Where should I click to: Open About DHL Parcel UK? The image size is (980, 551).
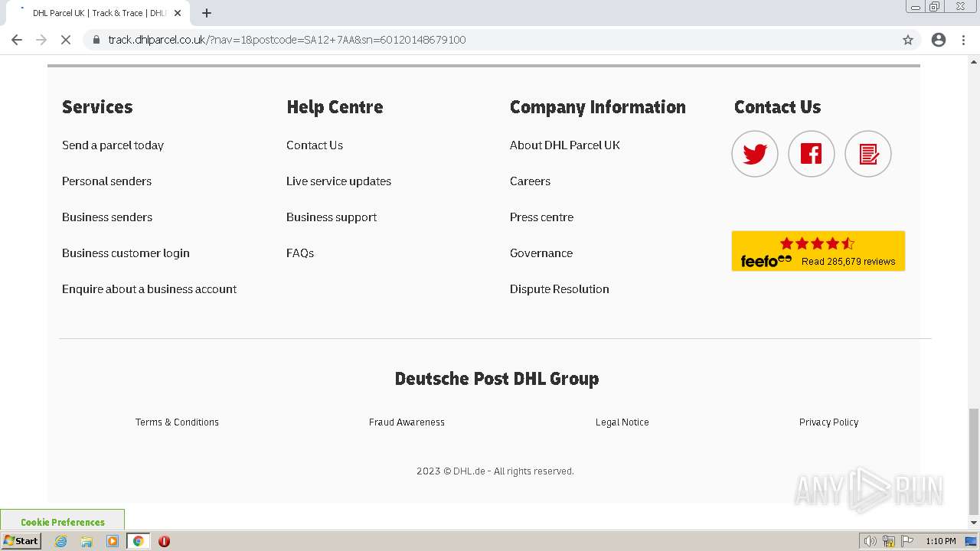point(565,145)
